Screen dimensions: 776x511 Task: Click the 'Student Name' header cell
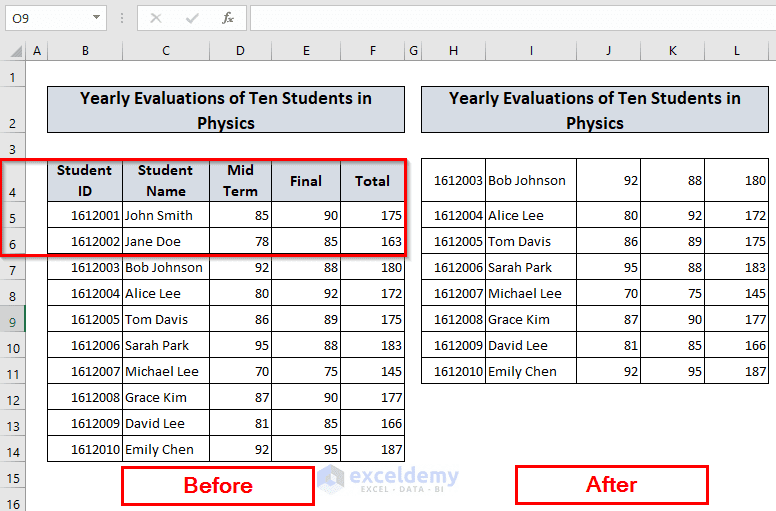pos(166,181)
